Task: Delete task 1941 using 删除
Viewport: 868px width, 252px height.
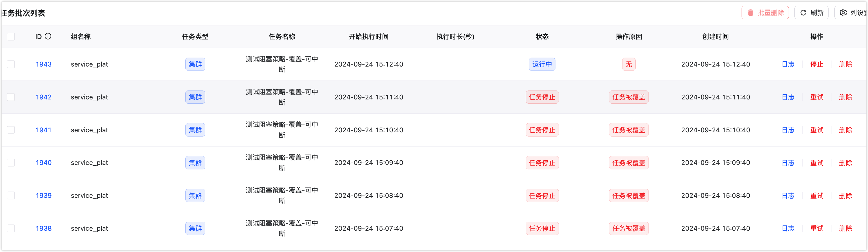Action: [x=845, y=130]
